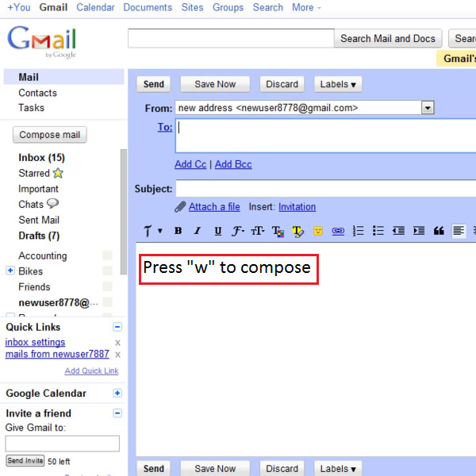Open Inbox (15)

click(x=41, y=158)
